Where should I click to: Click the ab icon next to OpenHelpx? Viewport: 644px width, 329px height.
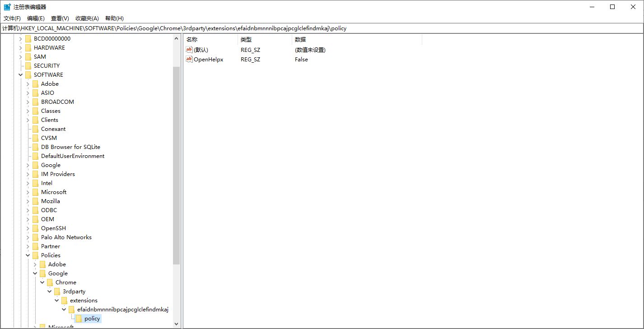[x=189, y=59]
